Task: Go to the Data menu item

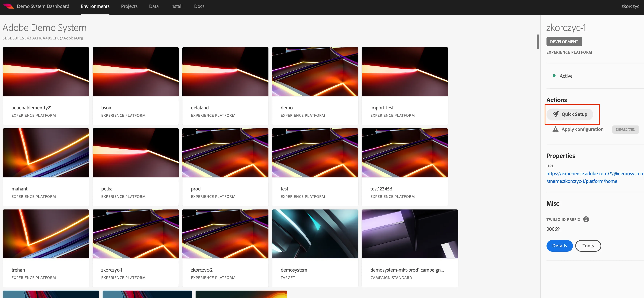Action: click(x=154, y=6)
